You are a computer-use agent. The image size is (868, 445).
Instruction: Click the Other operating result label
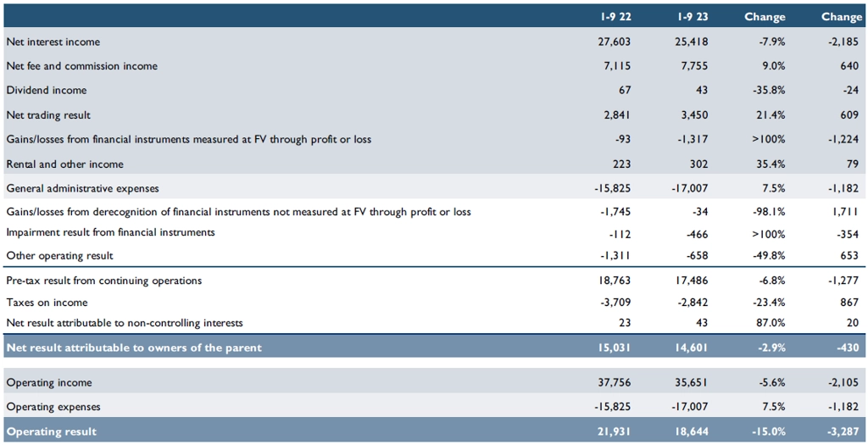pyautogui.click(x=59, y=256)
